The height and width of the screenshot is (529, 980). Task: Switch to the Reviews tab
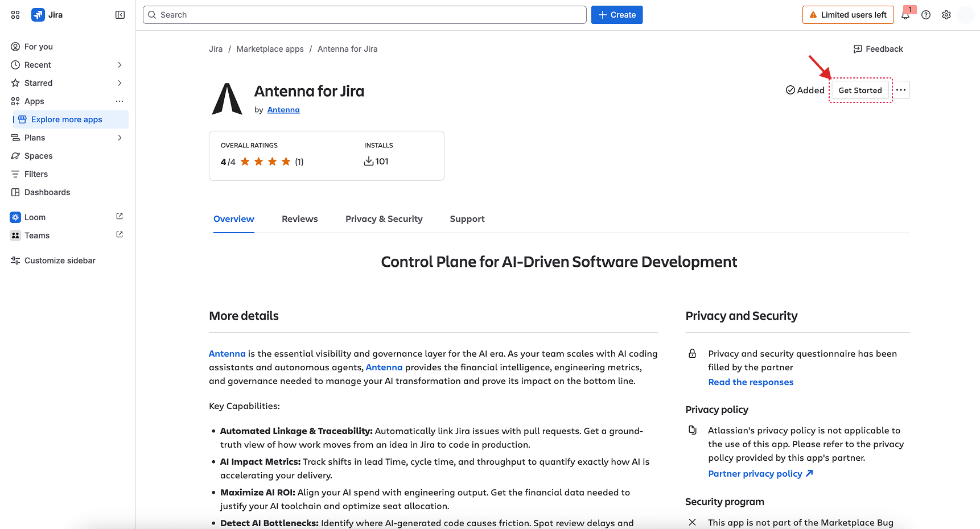[300, 219]
